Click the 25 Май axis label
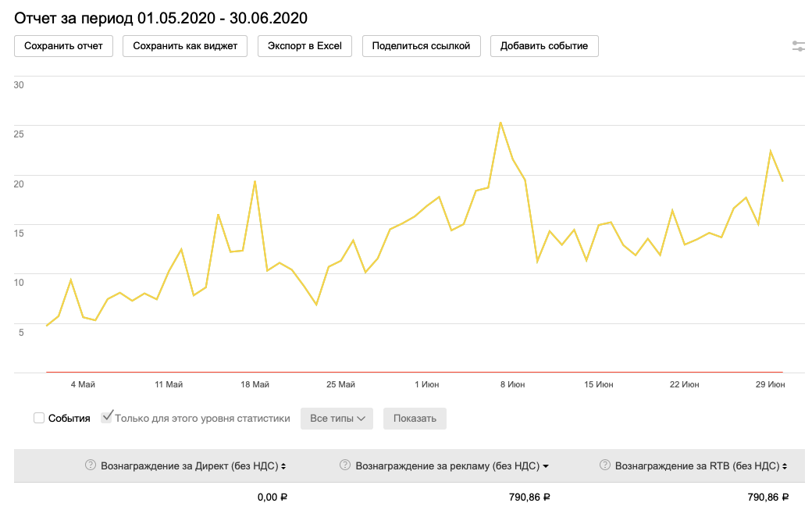 [340, 384]
